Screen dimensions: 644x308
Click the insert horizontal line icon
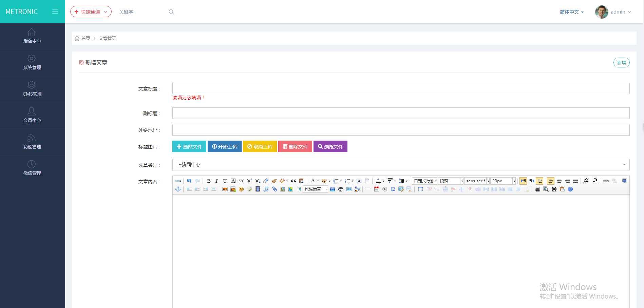click(x=368, y=189)
